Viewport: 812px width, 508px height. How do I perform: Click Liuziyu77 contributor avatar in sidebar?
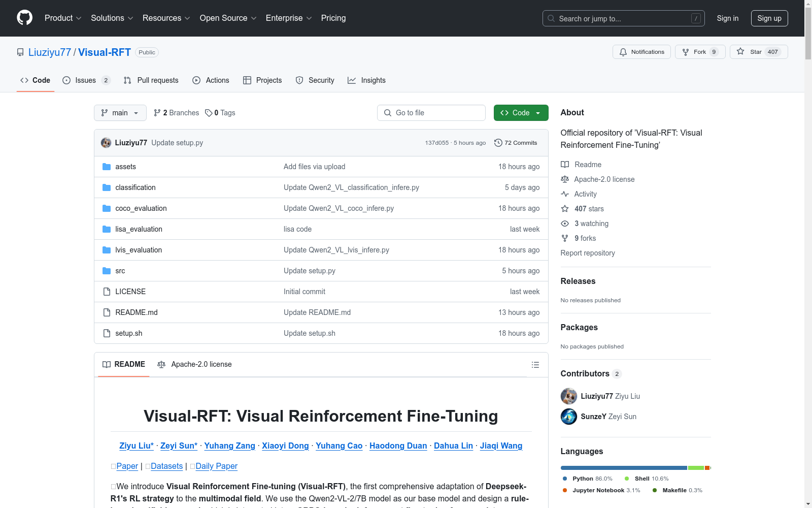tap(569, 396)
